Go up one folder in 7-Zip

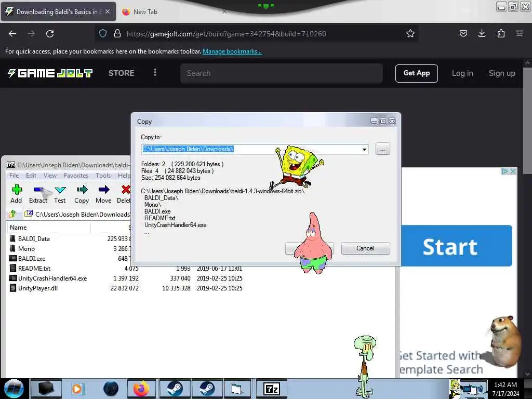(12, 214)
